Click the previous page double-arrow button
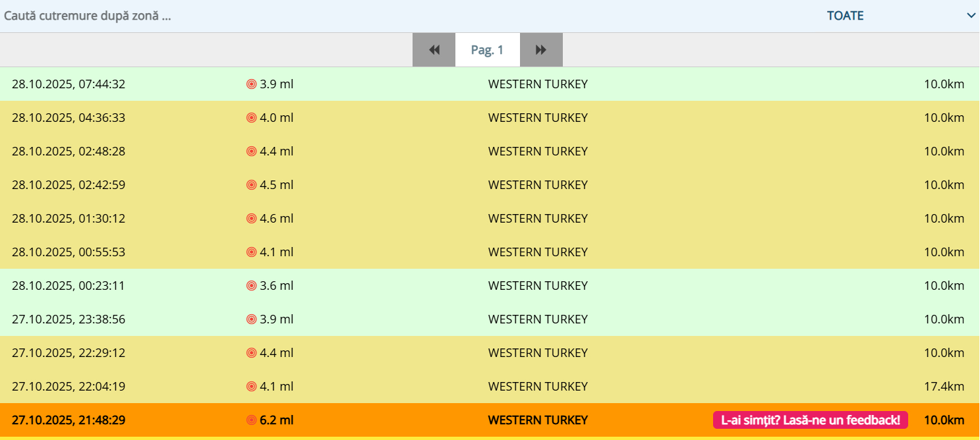980x440 pixels. (x=434, y=50)
